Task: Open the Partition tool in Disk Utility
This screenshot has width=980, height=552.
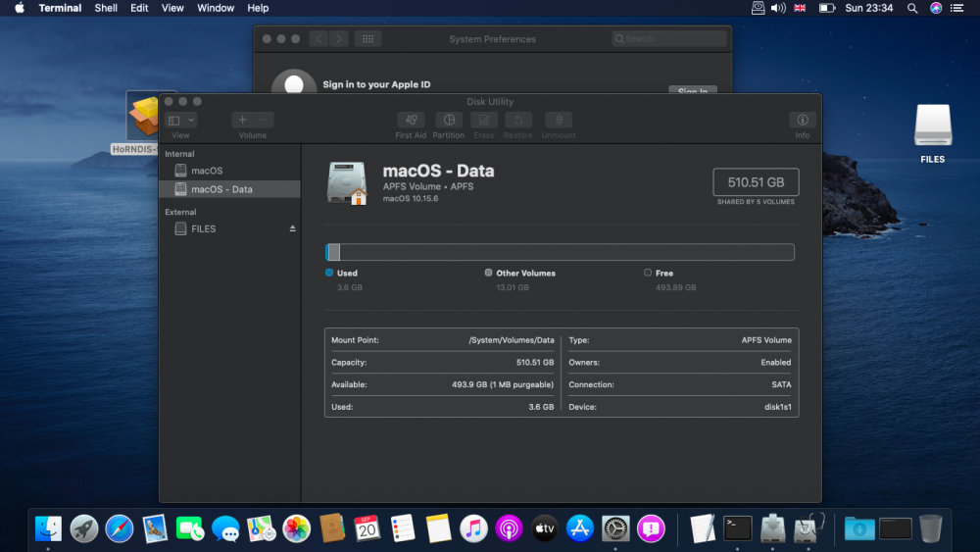Action: click(x=448, y=121)
